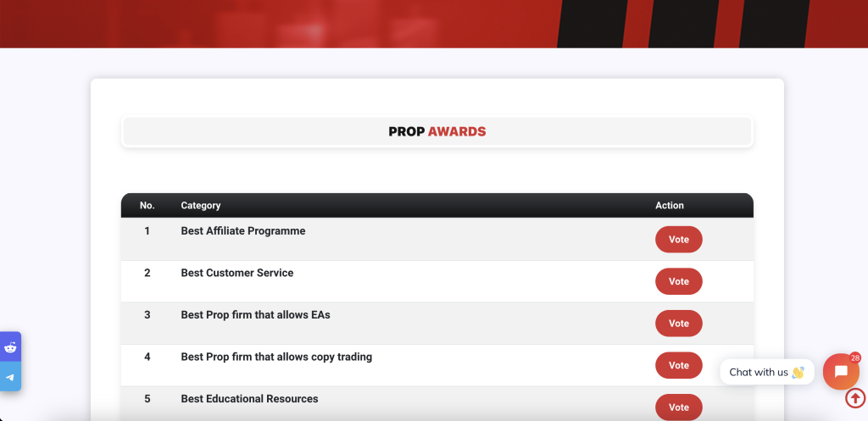Open the orange chat widget bubble

(x=840, y=372)
